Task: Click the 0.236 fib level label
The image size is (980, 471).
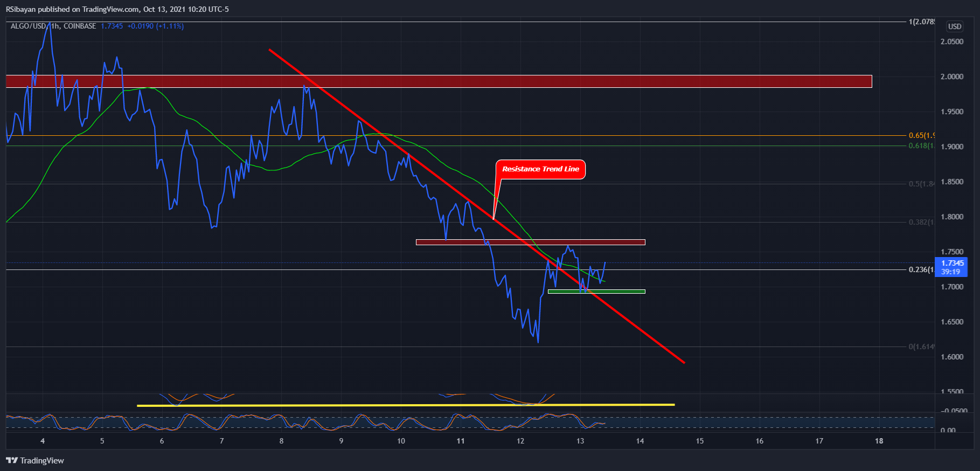Action: tap(921, 269)
